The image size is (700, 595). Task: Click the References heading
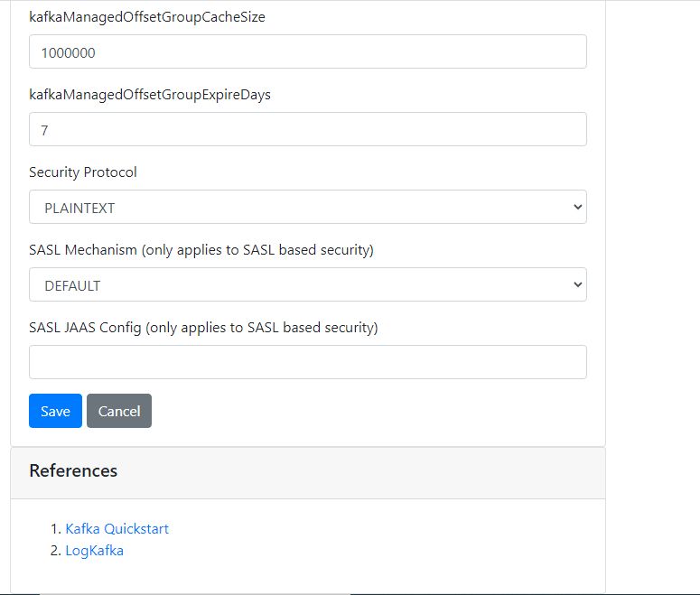pyautogui.click(x=73, y=471)
